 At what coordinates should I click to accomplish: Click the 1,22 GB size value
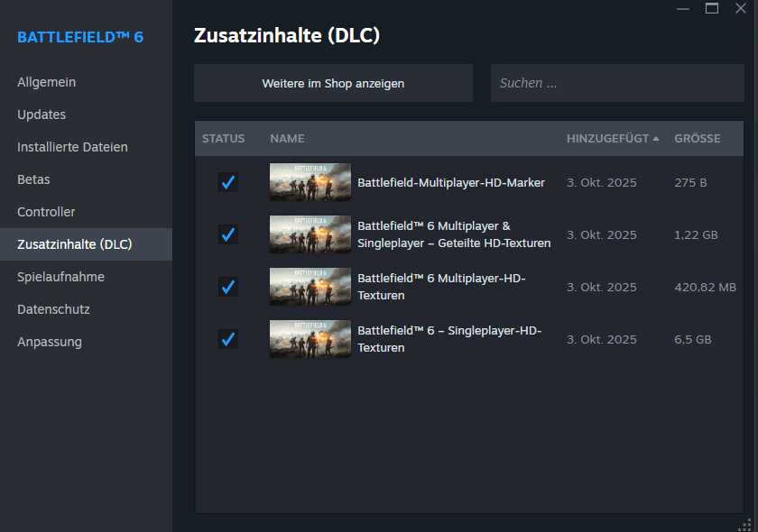(x=696, y=234)
